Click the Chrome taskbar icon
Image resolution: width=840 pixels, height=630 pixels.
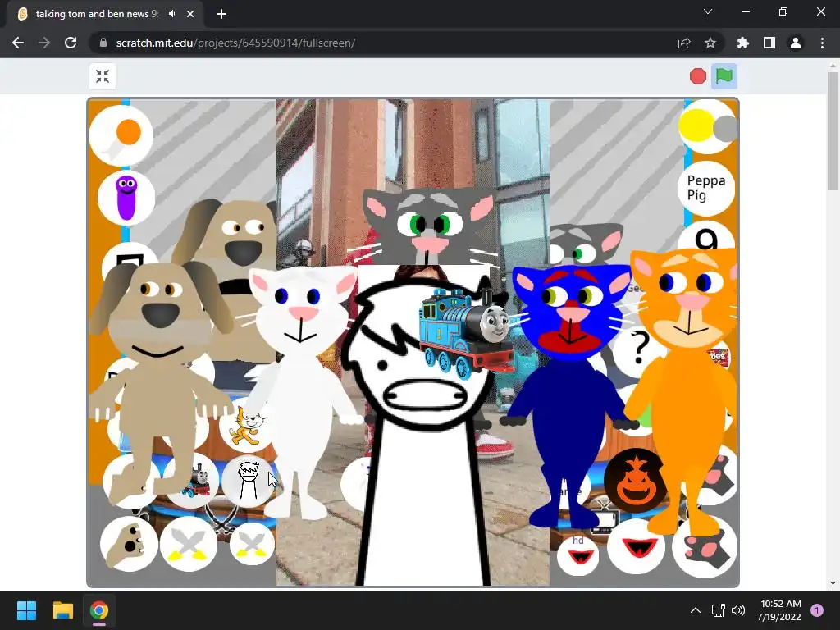99,610
